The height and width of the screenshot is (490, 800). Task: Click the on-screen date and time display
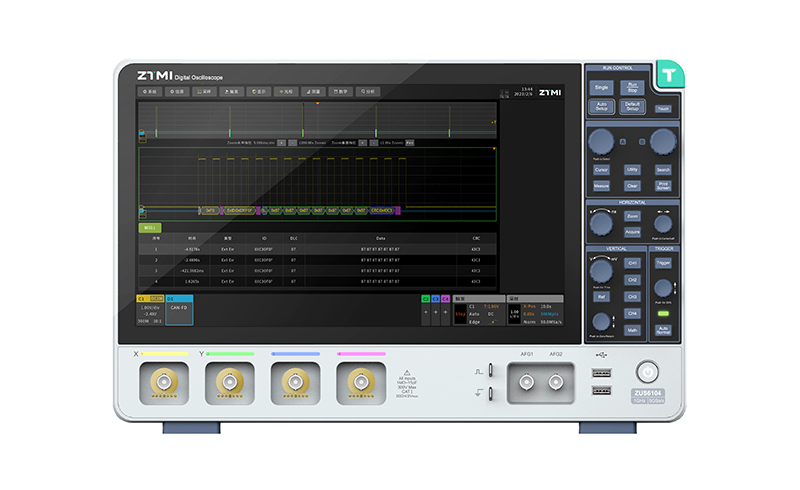(523, 92)
